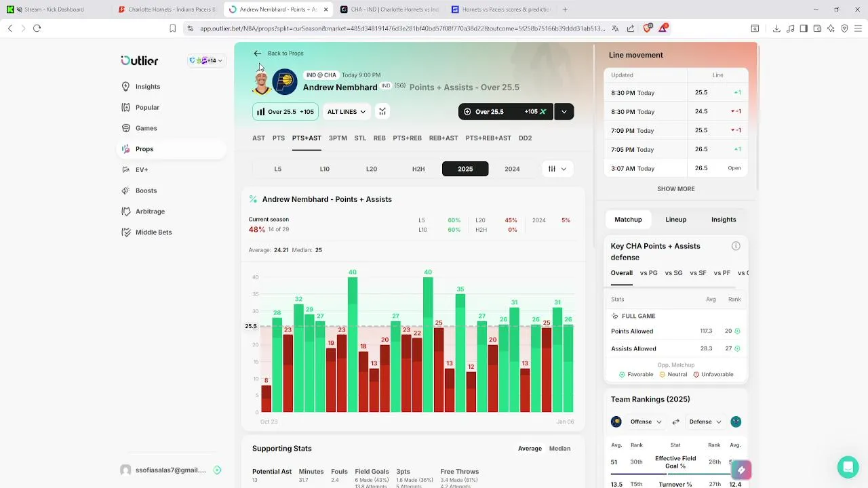Open Brave wallet icon
The width and height of the screenshot is (868, 488).
click(x=817, y=28)
